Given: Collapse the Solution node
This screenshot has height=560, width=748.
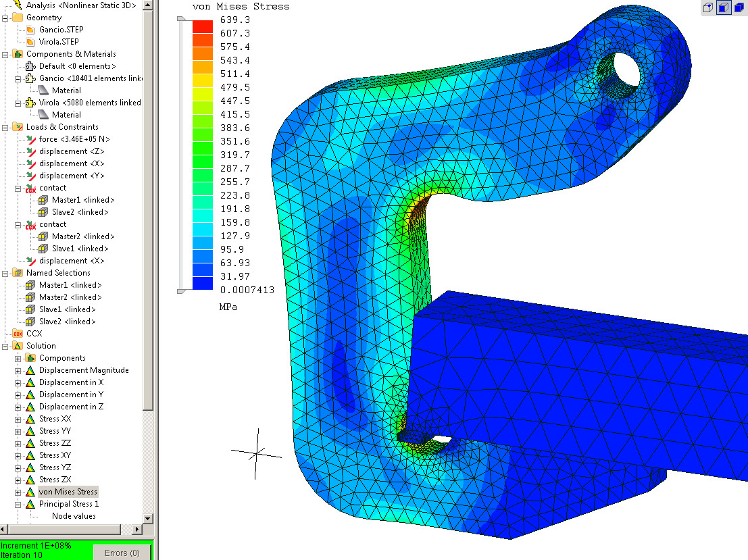Looking at the screenshot, I should [x=5, y=347].
